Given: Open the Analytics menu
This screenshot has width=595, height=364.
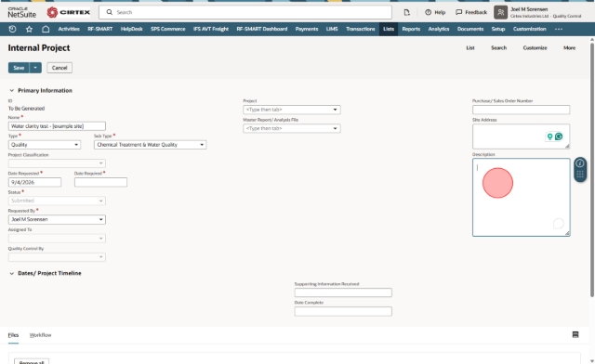Looking at the screenshot, I should pyautogui.click(x=439, y=29).
